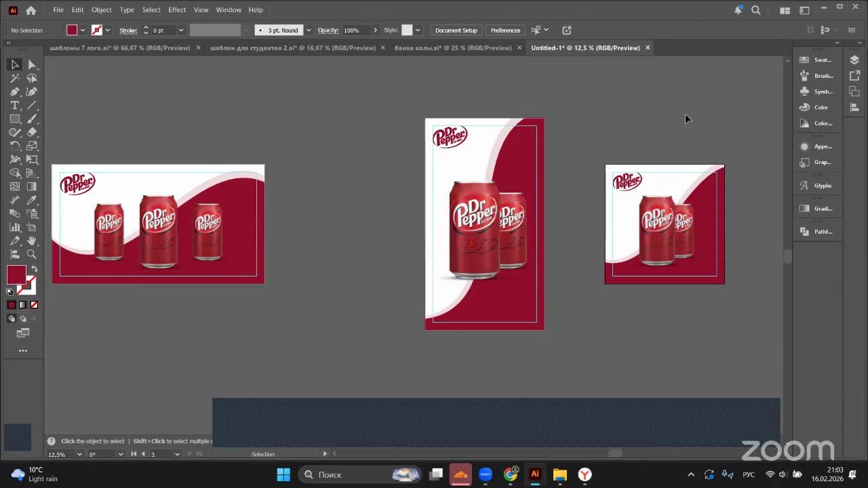Choose the Rotate tool
This screenshot has height=488, width=868.
pyautogui.click(x=15, y=146)
